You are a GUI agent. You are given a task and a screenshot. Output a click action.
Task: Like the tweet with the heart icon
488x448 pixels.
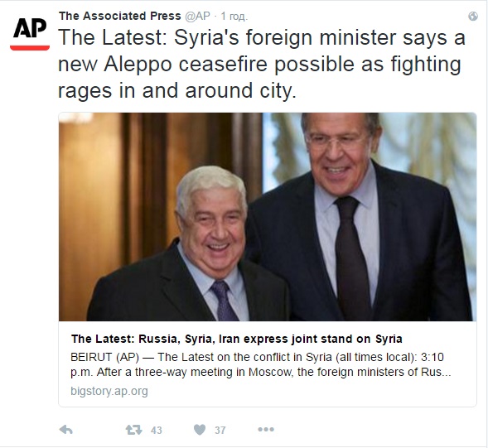pyautogui.click(x=200, y=430)
